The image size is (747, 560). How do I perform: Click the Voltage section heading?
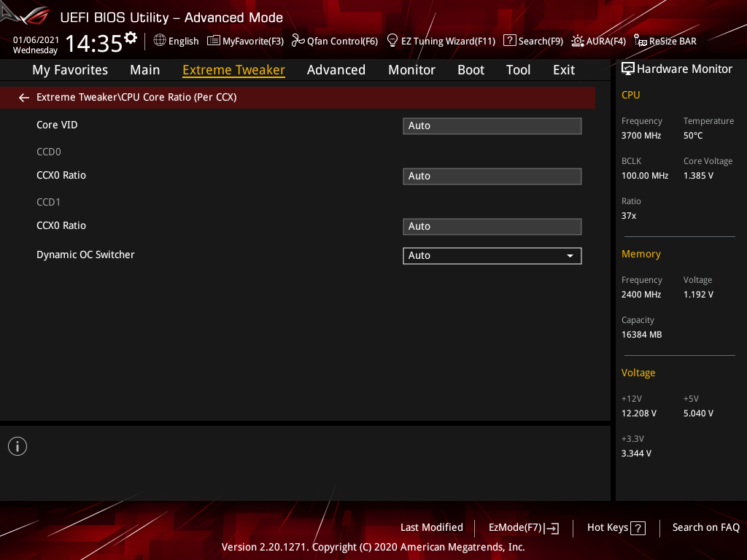pyautogui.click(x=638, y=373)
